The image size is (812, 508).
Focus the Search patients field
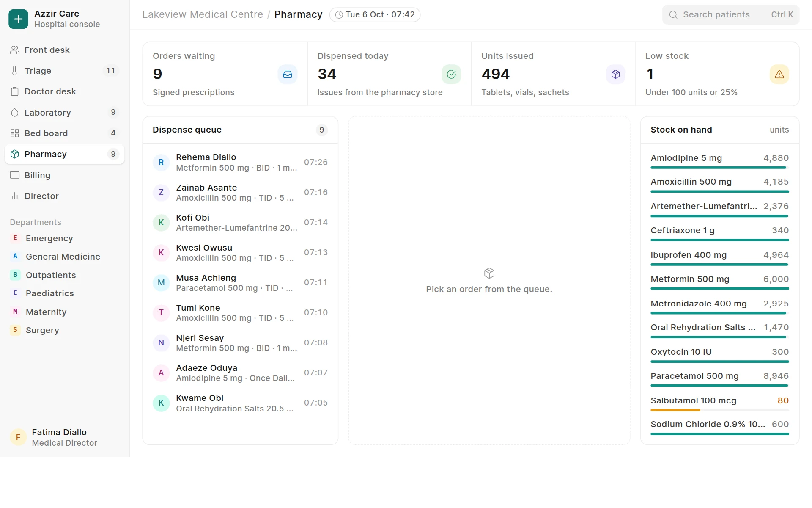tap(731, 15)
